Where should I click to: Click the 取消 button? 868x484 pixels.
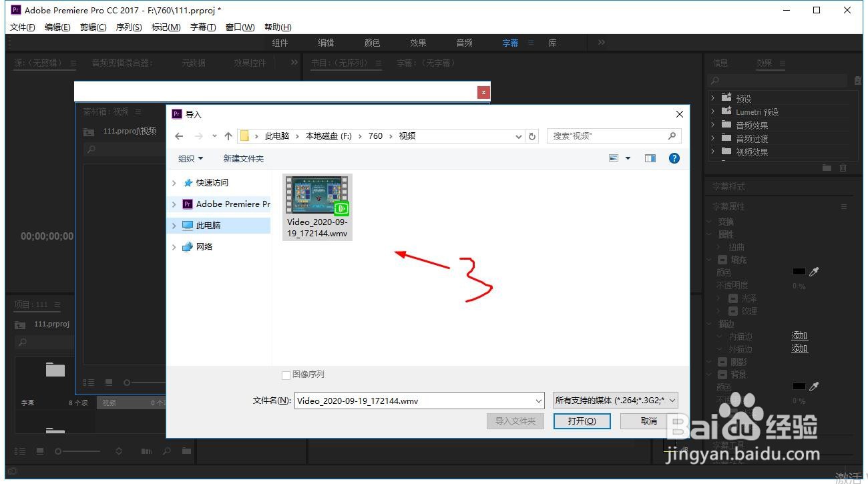(648, 421)
